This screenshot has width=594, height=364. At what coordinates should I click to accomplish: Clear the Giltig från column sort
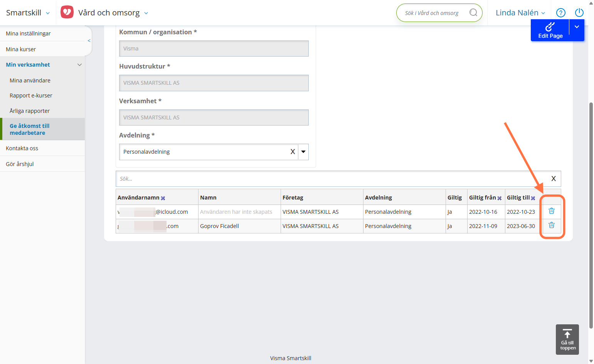tap(500, 198)
